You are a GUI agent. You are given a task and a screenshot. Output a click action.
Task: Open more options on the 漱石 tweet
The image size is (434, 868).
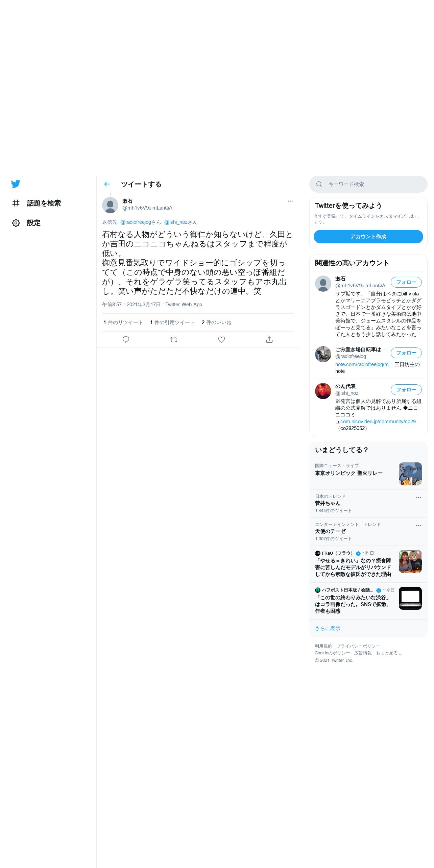pos(290,201)
